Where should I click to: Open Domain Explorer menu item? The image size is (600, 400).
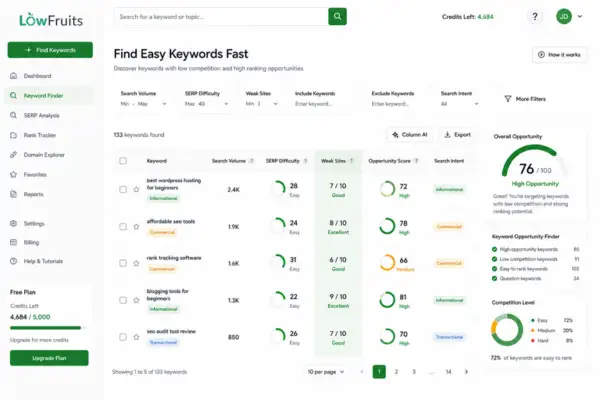point(50,155)
